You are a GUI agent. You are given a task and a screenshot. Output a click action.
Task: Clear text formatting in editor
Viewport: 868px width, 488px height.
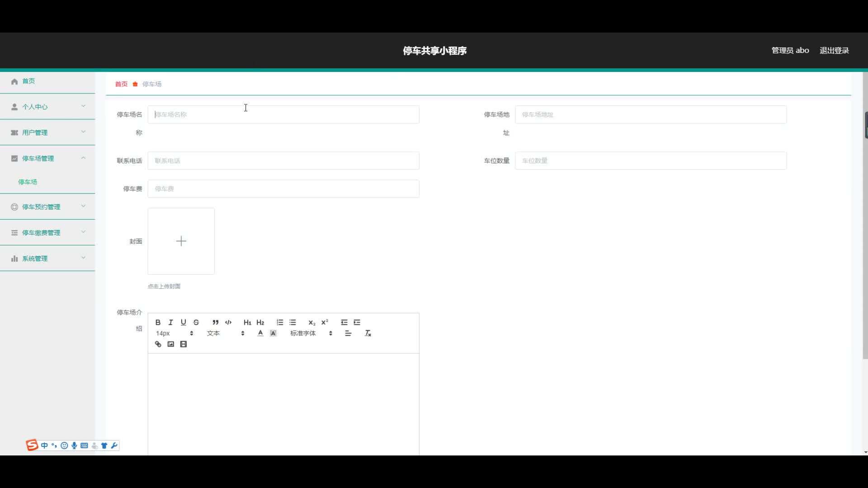click(368, 333)
